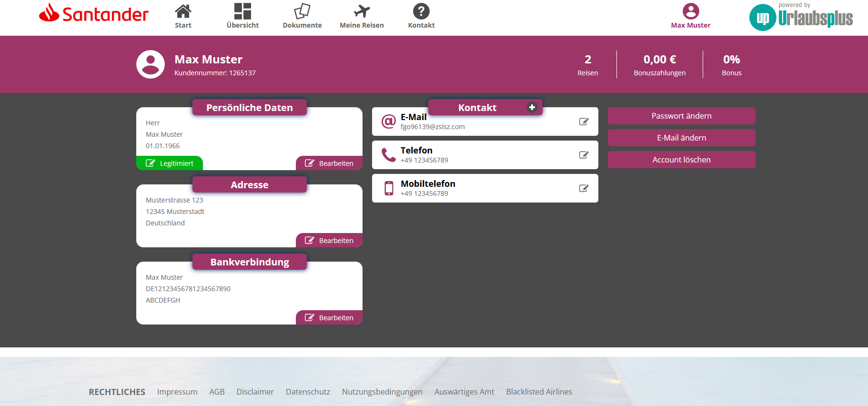The image size is (868, 406).
Task: Click the Kontakt section heading
Action: tap(477, 108)
